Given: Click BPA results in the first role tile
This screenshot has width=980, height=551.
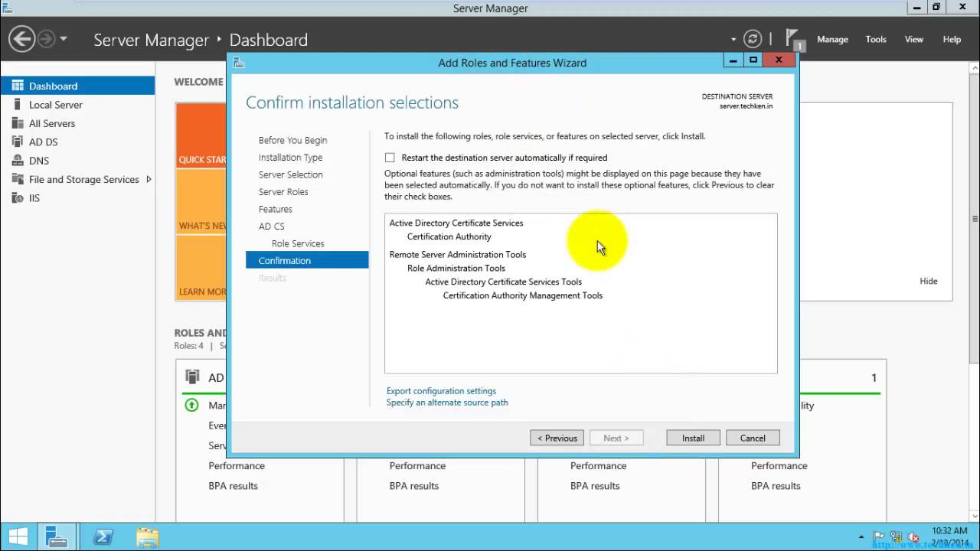Looking at the screenshot, I should click(x=233, y=486).
